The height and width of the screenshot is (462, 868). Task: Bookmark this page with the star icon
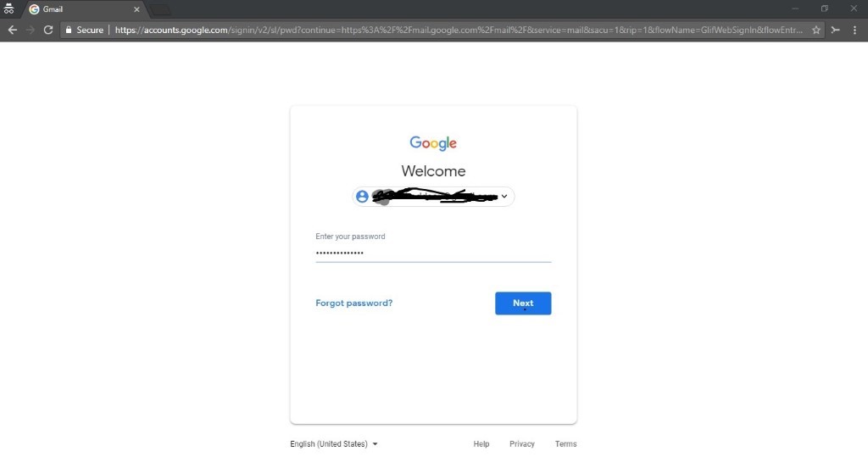816,30
